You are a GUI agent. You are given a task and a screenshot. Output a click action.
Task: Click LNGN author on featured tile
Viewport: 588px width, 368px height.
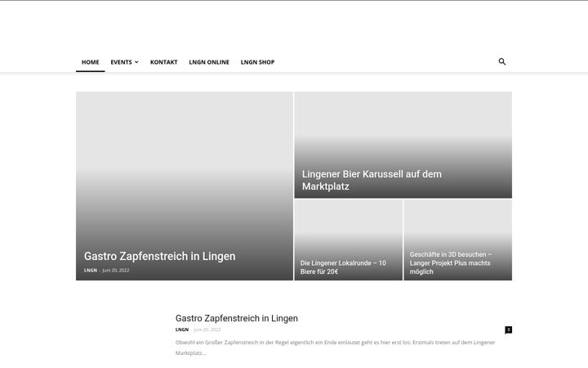point(91,271)
